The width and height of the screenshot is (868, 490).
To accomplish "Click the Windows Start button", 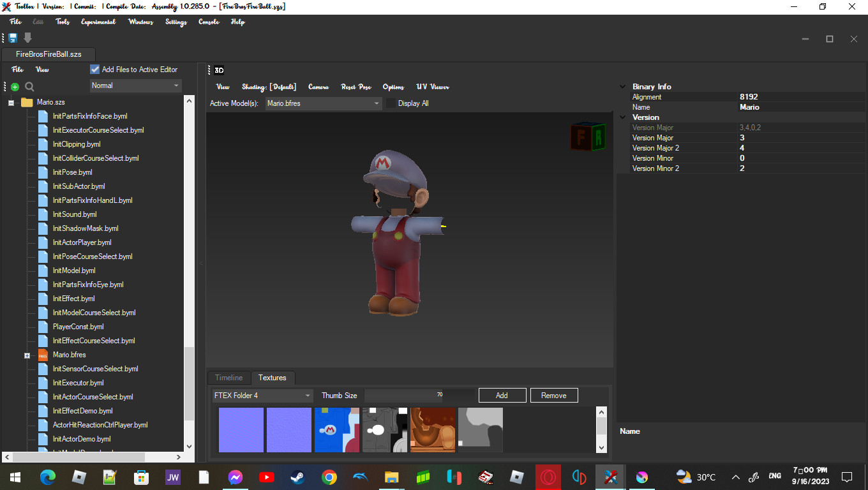I will click(x=15, y=477).
